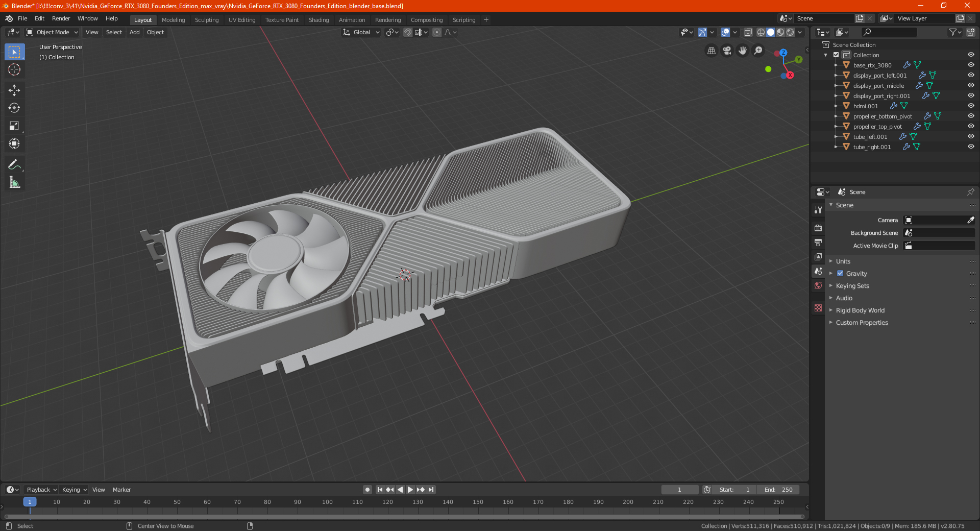This screenshot has width=980, height=531.
Task: Switch to rendered viewport shading
Action: pyautogui.click(x=790, y=32)
